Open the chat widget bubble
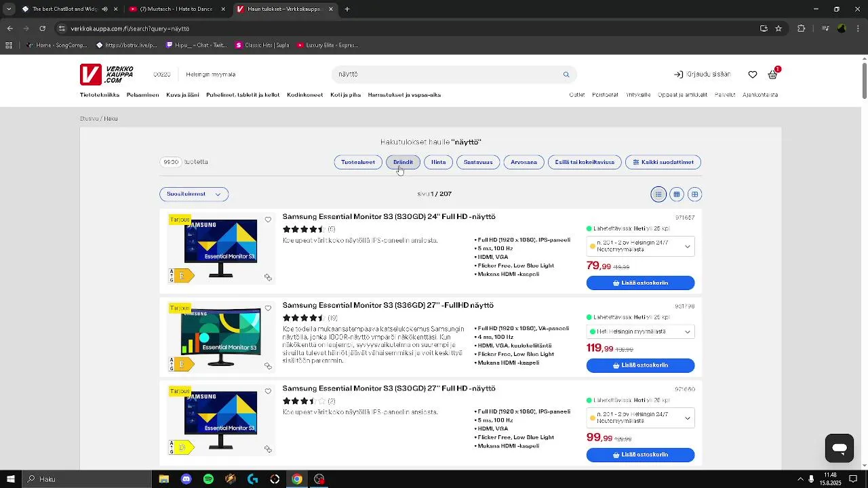The width and height of the screenshot is (868, 488). click(839, 448)
